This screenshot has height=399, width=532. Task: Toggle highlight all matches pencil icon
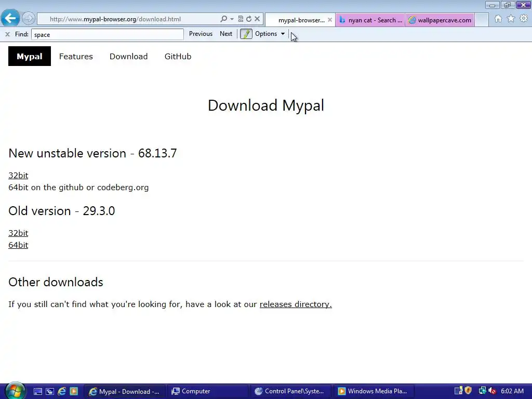pos(246,34)
